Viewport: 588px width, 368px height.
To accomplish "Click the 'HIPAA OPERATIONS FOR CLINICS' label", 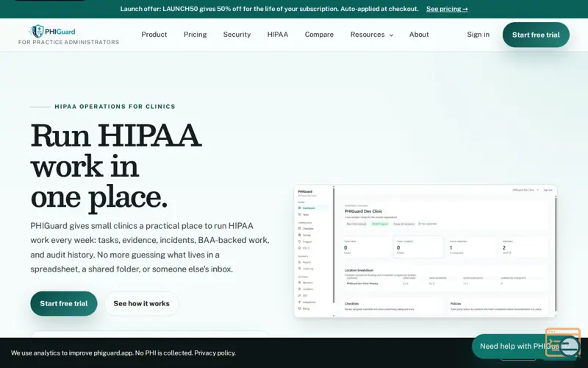I will [x=115, y=107].
